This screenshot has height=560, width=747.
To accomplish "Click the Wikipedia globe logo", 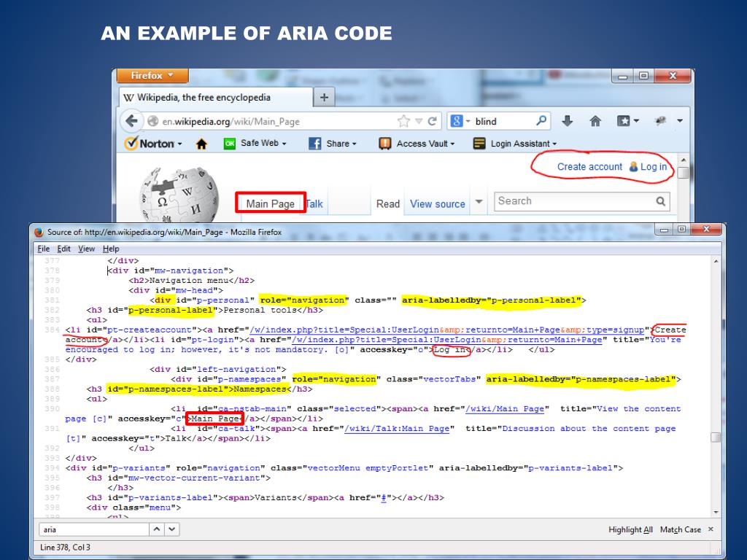I will pyautogui.click(x=179, y=194).
